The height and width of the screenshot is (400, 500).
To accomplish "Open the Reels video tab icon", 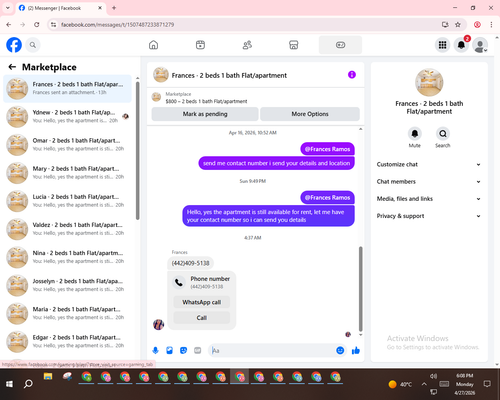I will [x=200, y=45].
